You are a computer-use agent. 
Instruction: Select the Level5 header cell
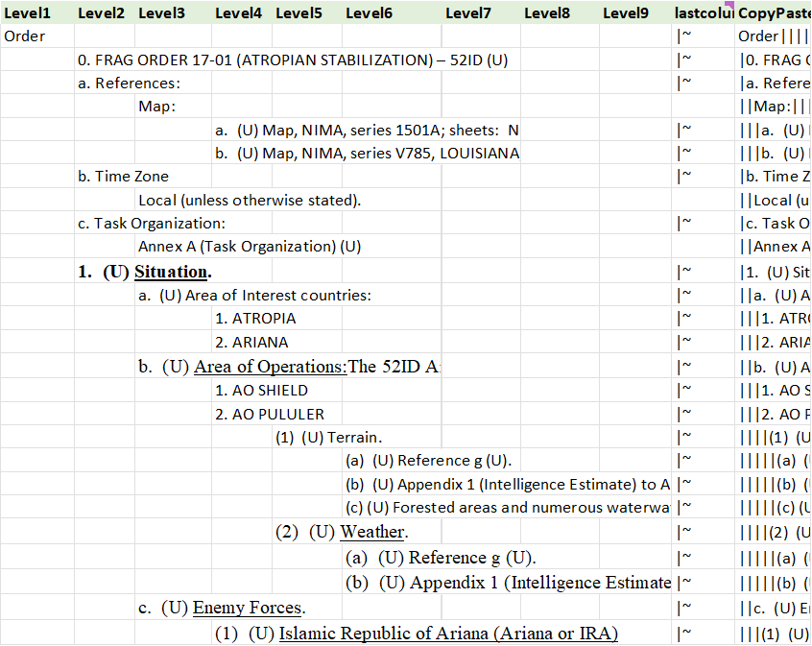pos(307,12)
